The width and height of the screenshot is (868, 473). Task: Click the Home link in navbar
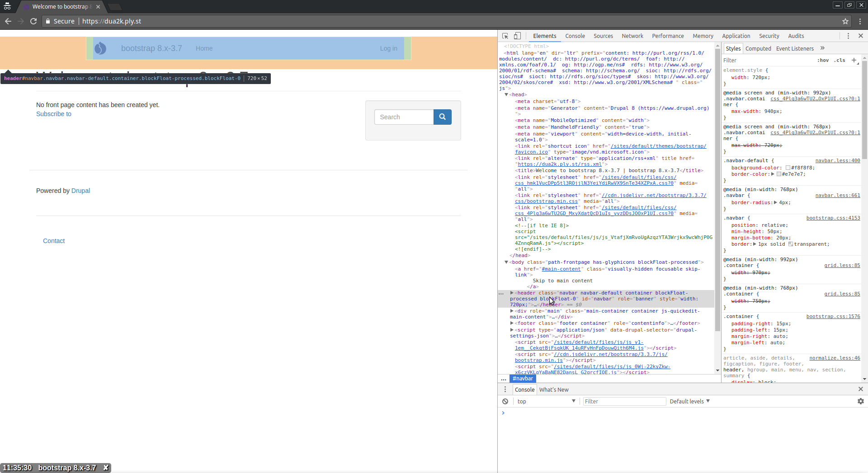204,48
